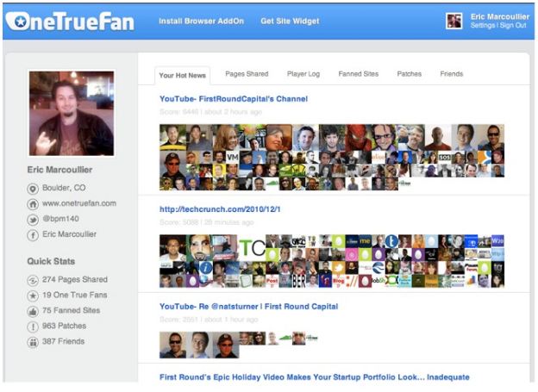This screenshot has height=392, width=538.
Task: Open the Player Log tab
Action: [x=303, y=74]
